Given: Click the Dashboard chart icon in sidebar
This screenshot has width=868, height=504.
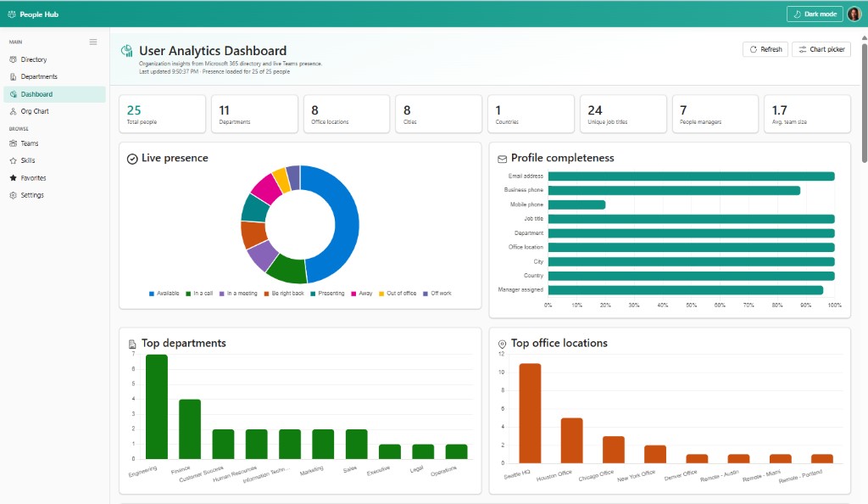Looking at the screenshot, I should click(14, 94).
